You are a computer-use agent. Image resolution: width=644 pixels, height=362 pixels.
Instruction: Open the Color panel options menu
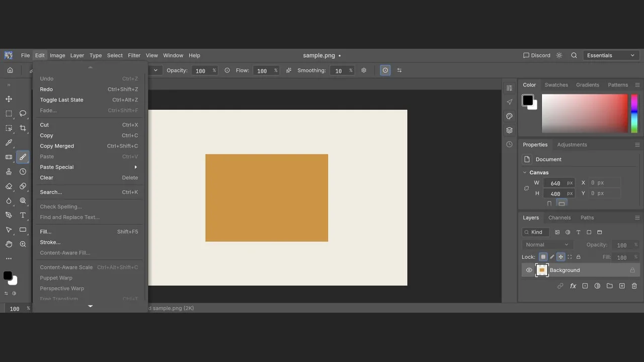point(637,85)
